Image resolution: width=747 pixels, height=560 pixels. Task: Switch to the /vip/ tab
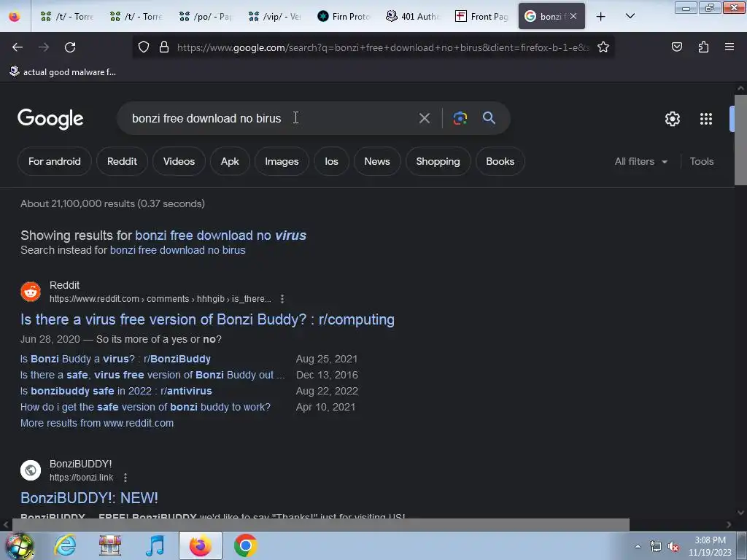(x=274, y=17)
